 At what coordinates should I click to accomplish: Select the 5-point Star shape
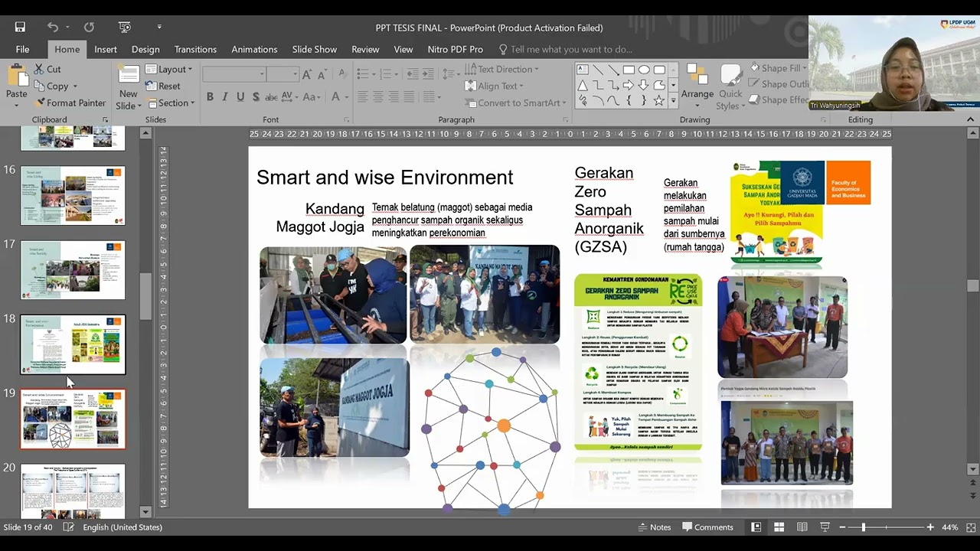click(659, 100)
